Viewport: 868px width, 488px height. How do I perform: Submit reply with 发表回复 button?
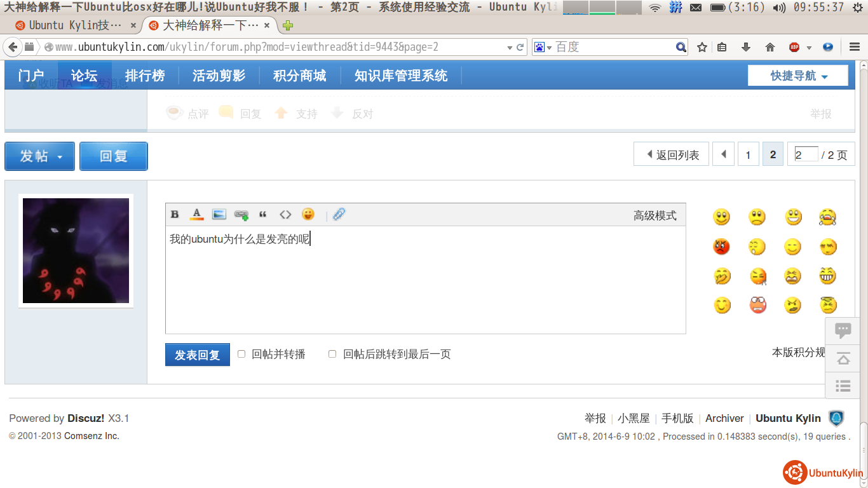point(197,355)
